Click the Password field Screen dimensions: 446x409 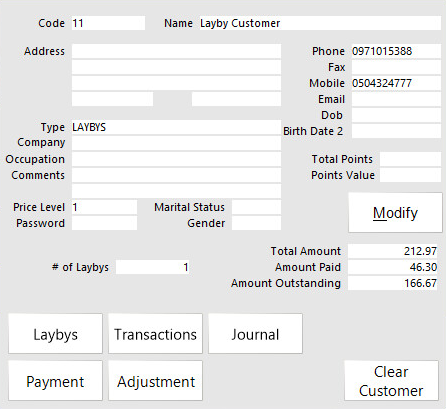click(x=104, y=223)
